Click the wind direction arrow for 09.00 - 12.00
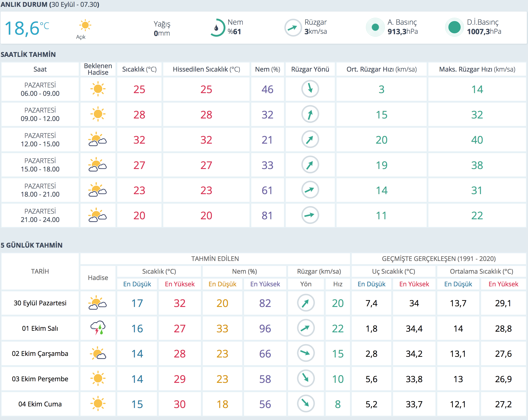This screenshot has width=528, height=420. click(x=310, y=114)
